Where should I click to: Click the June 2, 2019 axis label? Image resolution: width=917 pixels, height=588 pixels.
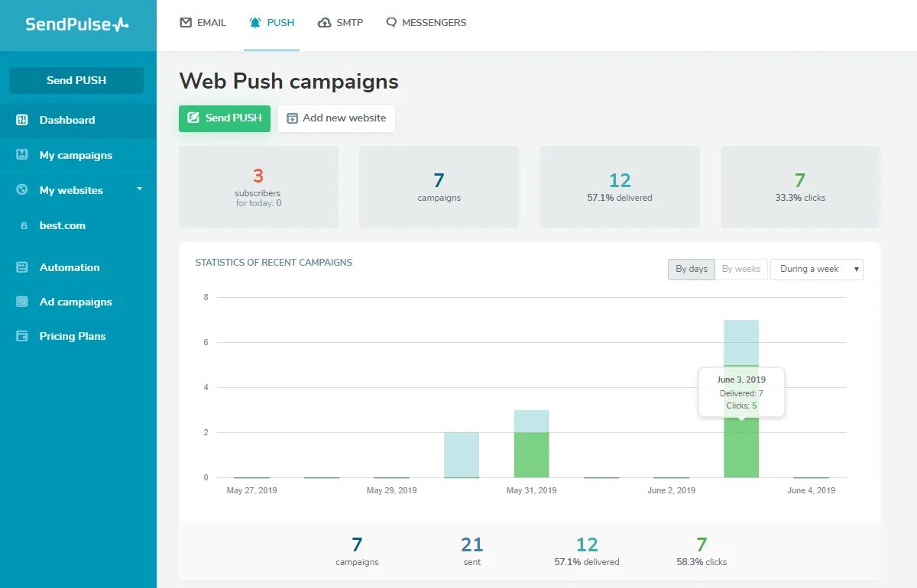(672, 490)
